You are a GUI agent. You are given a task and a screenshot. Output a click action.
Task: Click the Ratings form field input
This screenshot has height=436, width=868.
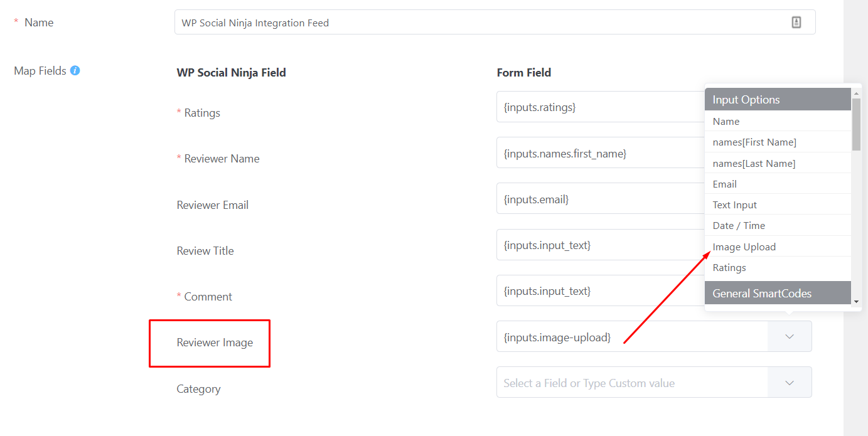pyautogui.click(x=599, y=107)
